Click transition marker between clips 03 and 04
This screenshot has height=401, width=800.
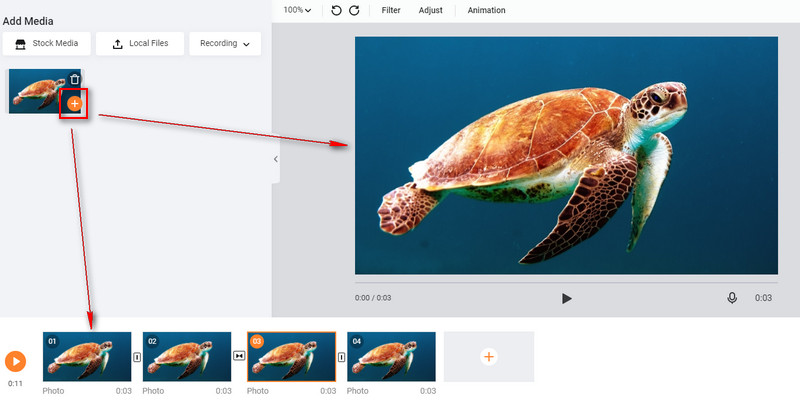click(341, 356)
